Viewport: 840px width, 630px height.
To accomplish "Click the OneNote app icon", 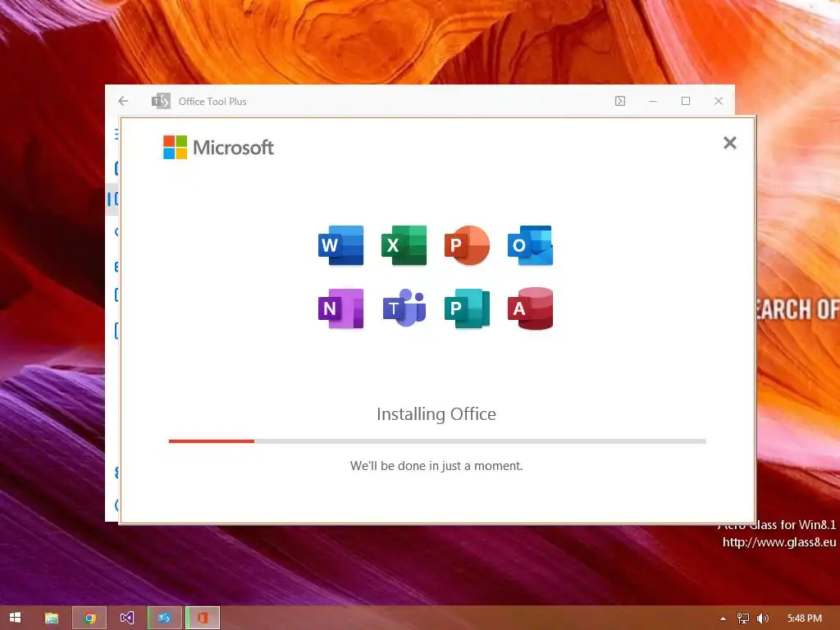I will click(x=340, y=308).
